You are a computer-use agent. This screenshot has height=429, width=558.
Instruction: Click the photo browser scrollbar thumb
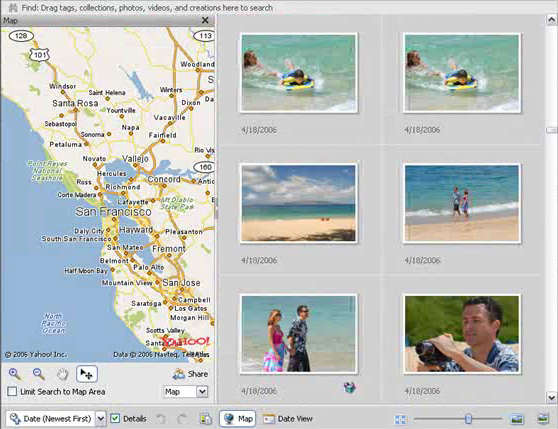tap(552, 130)
